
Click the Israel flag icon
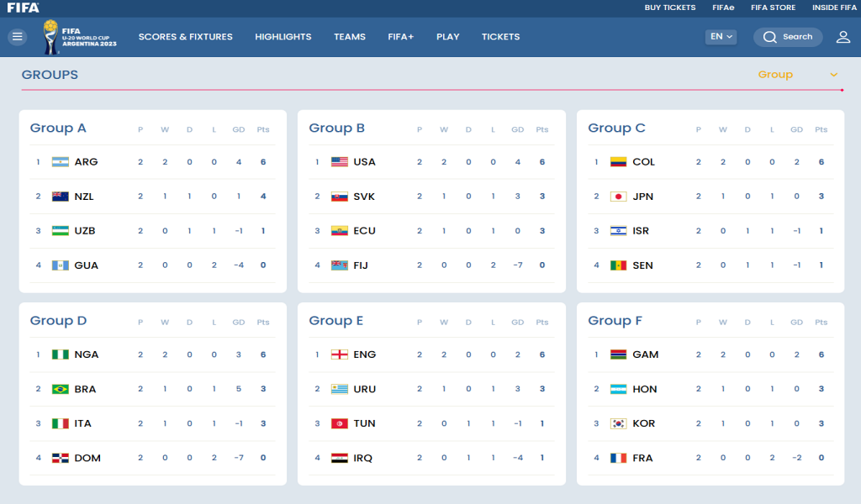[618, 231]
